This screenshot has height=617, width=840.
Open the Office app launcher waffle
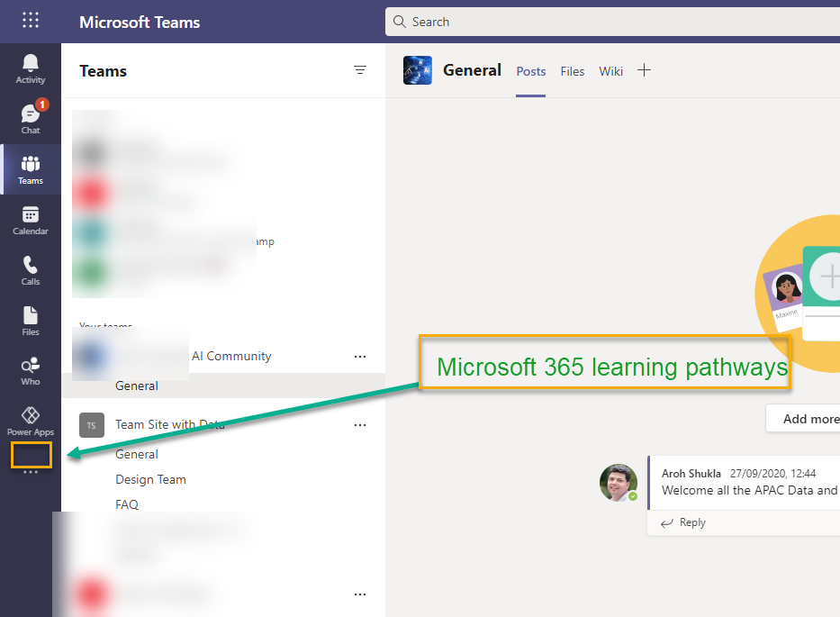30,21
